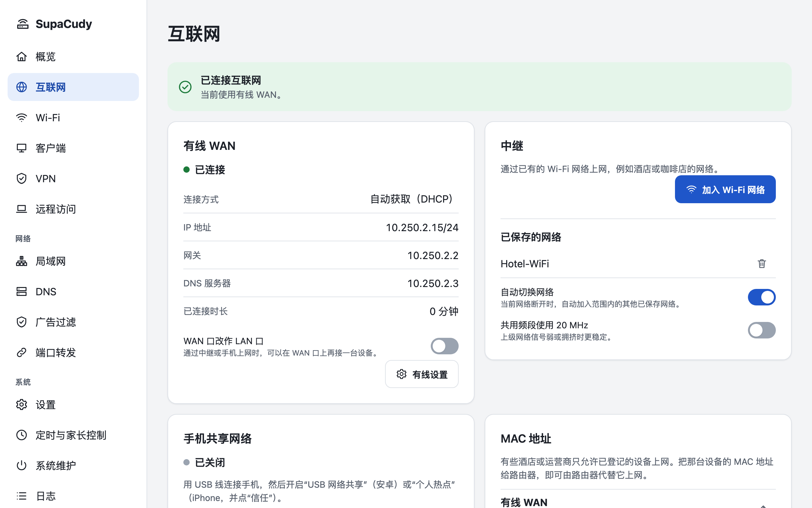Open the 局域网 menu item
The image size is (812, 508).
(73, 261)
